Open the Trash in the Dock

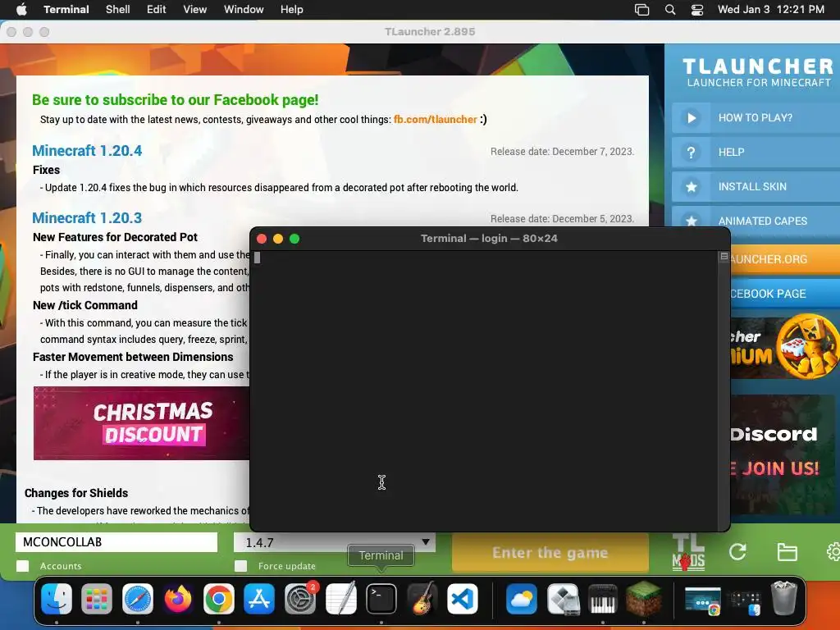pos(783,598)
